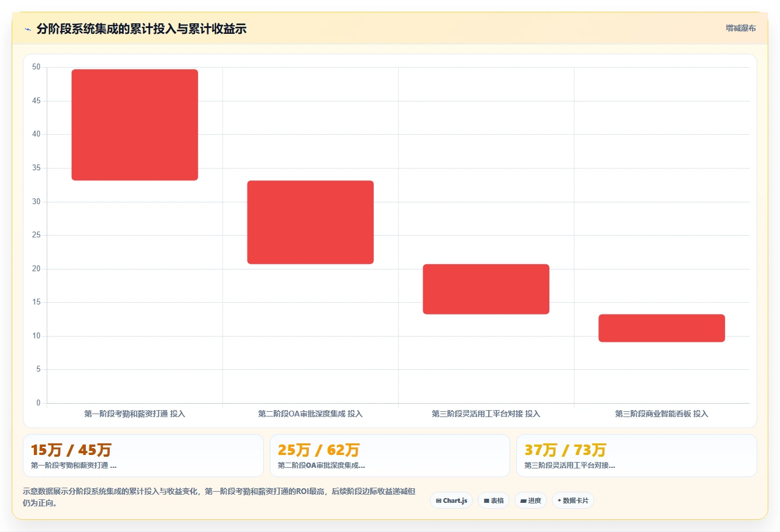
Task: Click the y-axis value 25
Action: (36, 235)
